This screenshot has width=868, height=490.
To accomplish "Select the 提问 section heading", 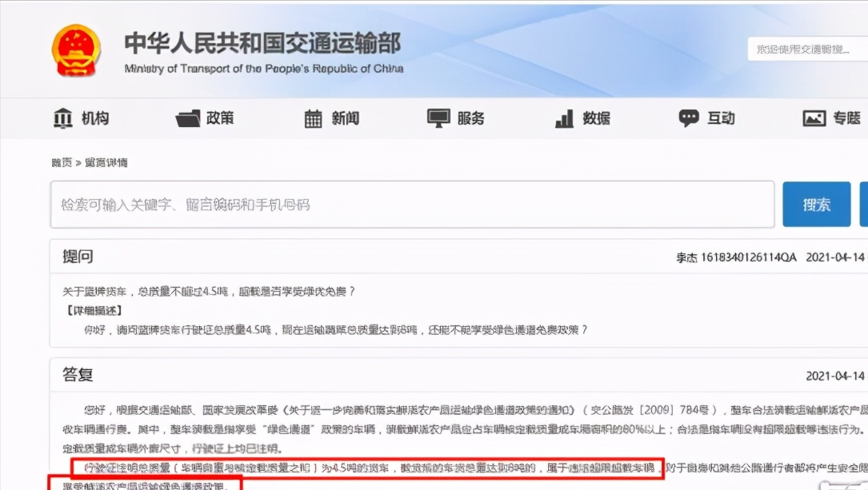I will [x=78, y=257].
